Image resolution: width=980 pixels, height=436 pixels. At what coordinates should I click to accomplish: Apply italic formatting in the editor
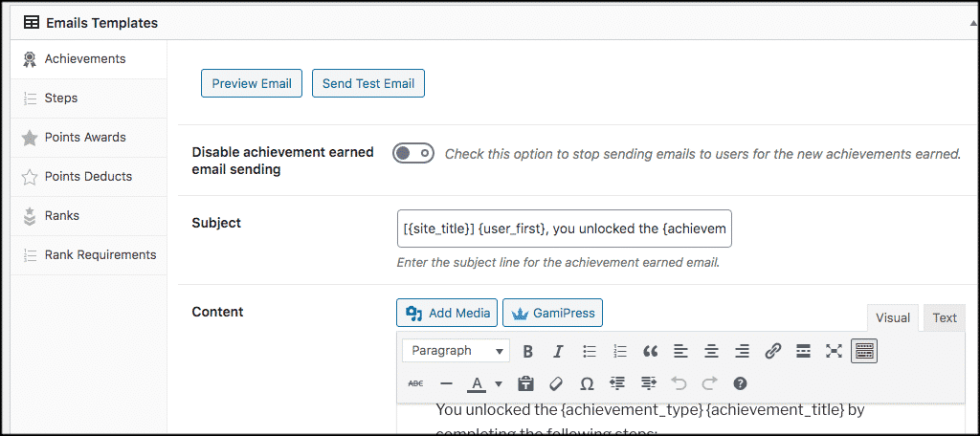[558, 351]
